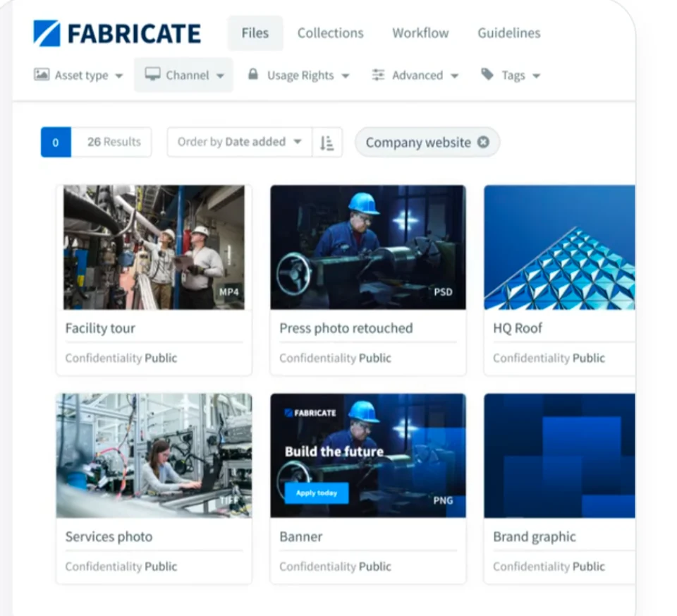Open the Facility tour asset
This screenshot has width=677, height=616.
tap(154, 247)
